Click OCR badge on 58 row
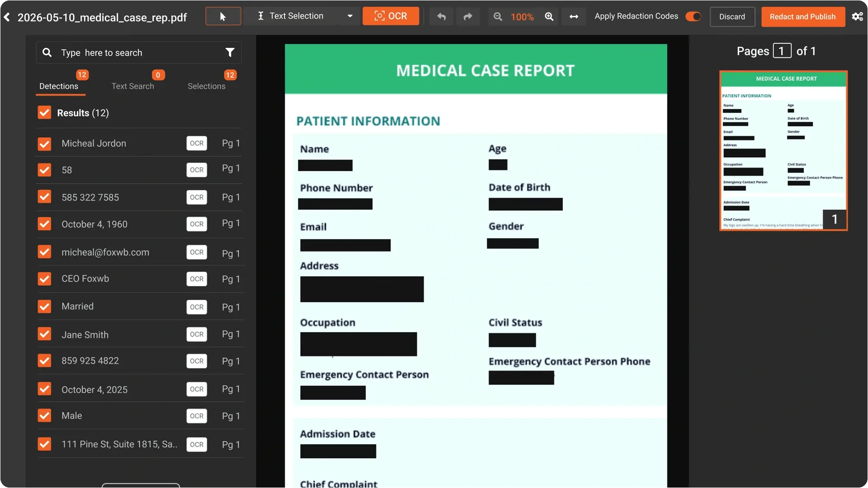 (197, 170)
